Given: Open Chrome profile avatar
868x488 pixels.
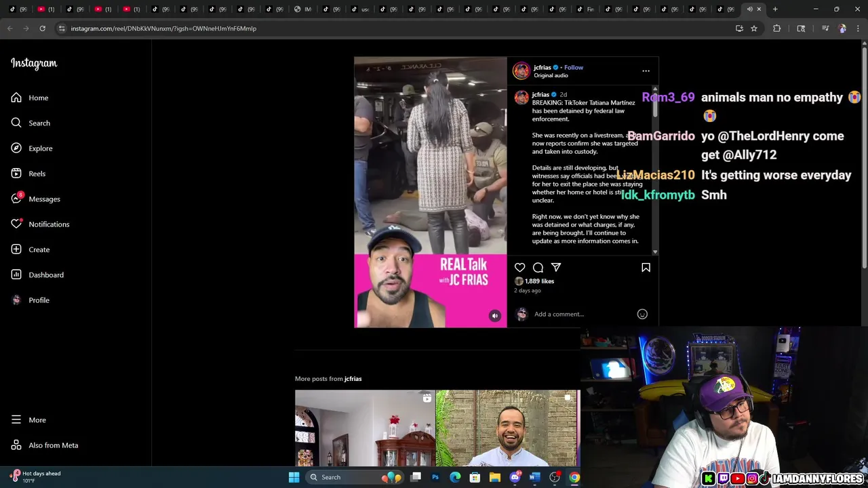Looking at the screenshot, I should 842,28.
